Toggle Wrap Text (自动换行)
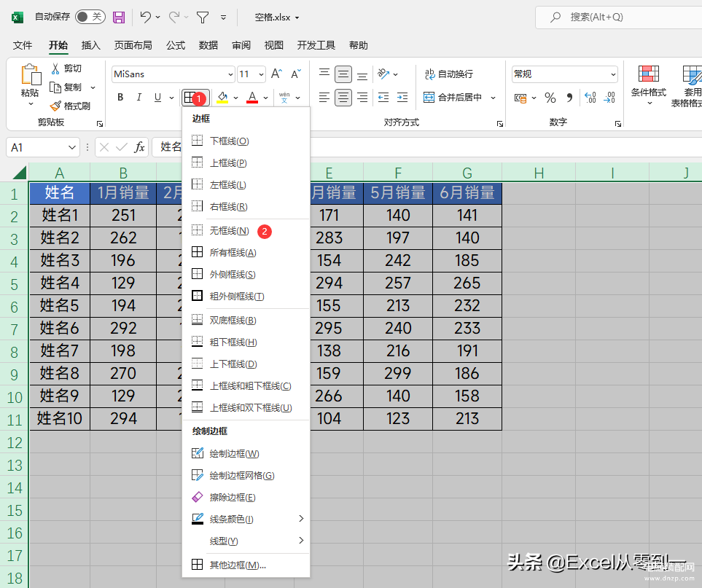The width and height of the screenshot is (702, 588). tap(448, 74)
